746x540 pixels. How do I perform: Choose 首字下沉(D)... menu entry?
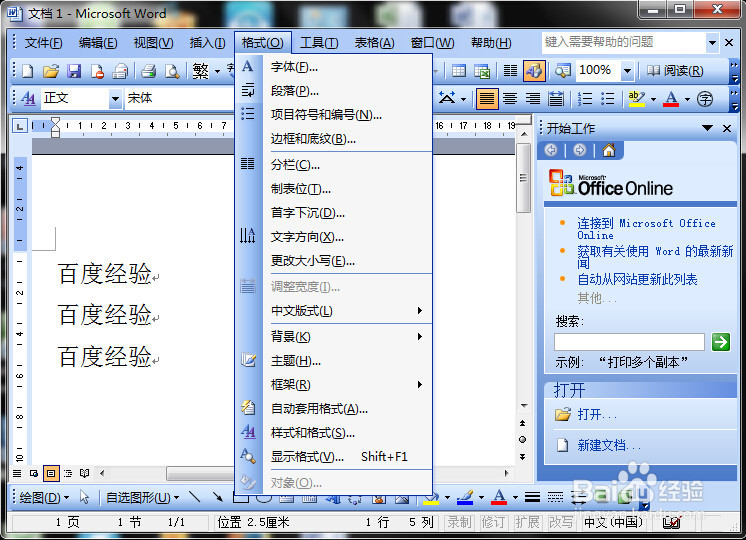pos(347,213)
